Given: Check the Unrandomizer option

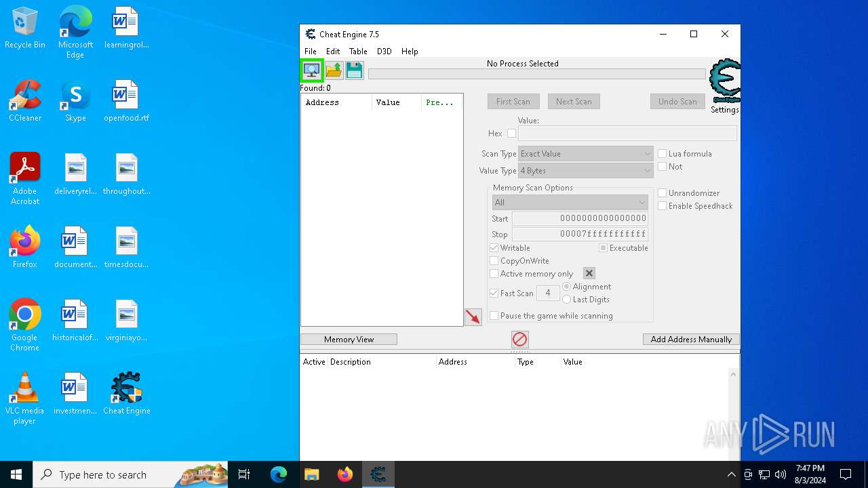Looking at the screenshot, I should tap(663, 193).
